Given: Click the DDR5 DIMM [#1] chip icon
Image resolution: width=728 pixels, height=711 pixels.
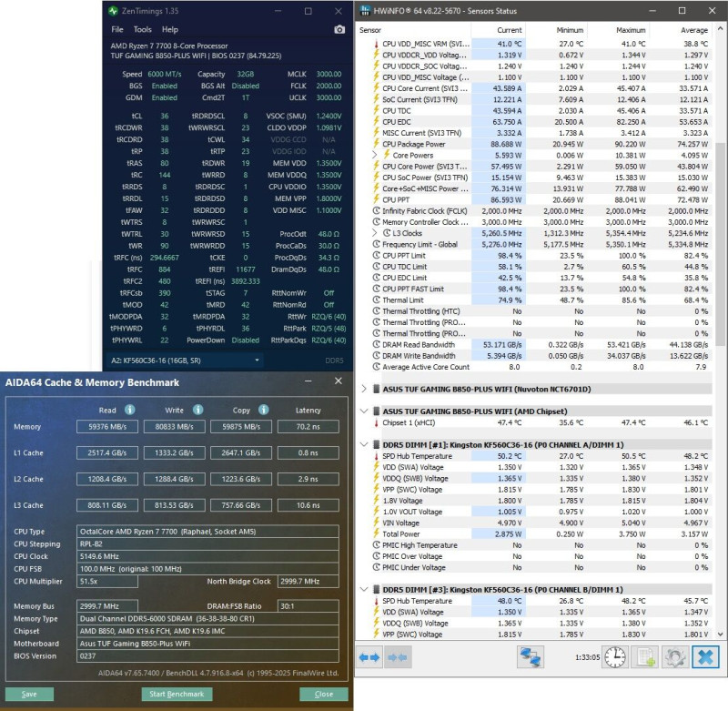Looking at the screenshot, I should pos(377,445).
